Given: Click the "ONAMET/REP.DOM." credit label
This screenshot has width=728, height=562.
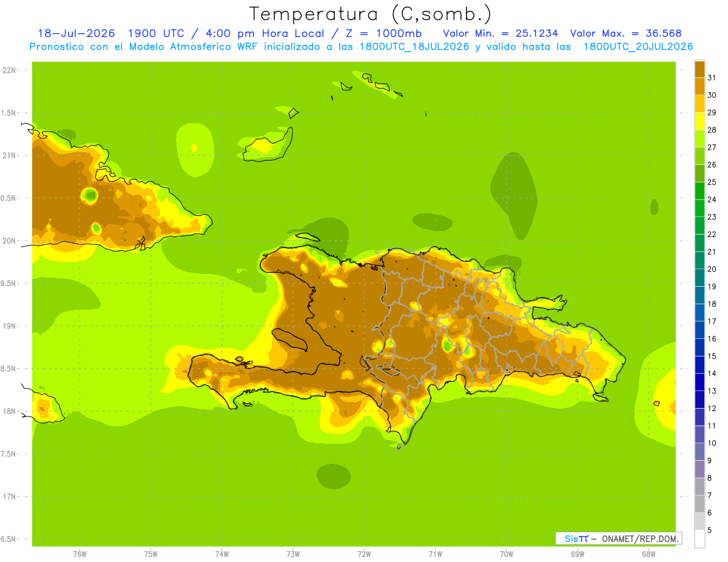Looking at the screenshot, I should 639,538.
